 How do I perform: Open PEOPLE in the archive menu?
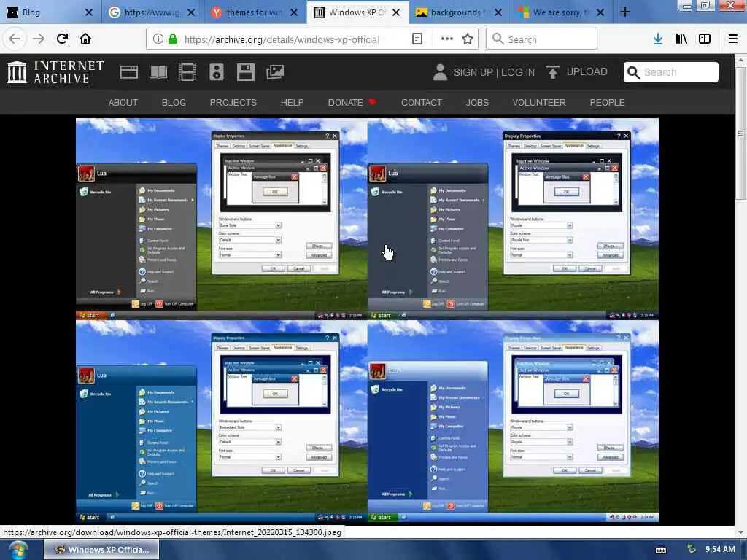tap(608, 102)
